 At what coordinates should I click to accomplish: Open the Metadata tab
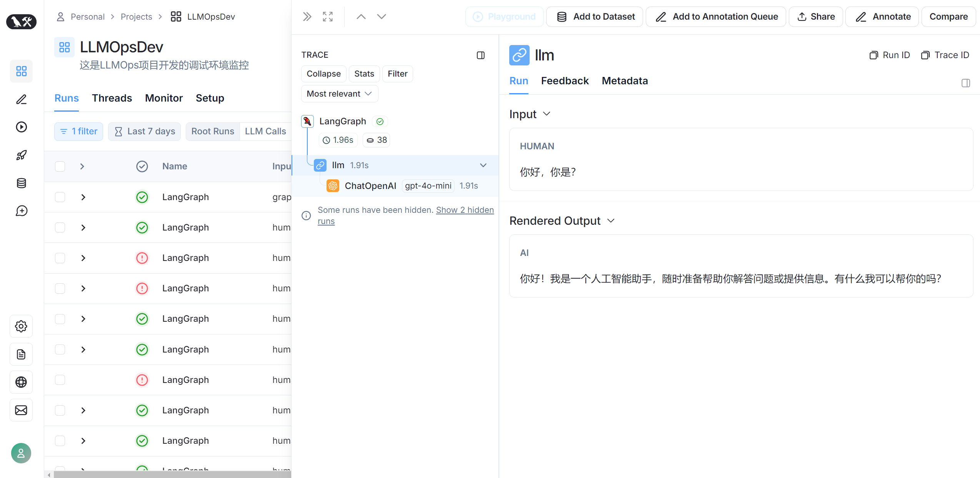coord(625,81)
